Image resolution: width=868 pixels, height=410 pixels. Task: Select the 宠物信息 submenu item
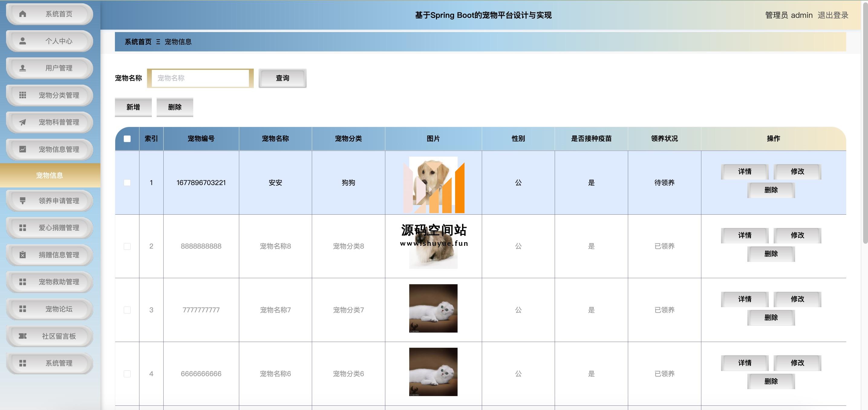pos(50,175)
